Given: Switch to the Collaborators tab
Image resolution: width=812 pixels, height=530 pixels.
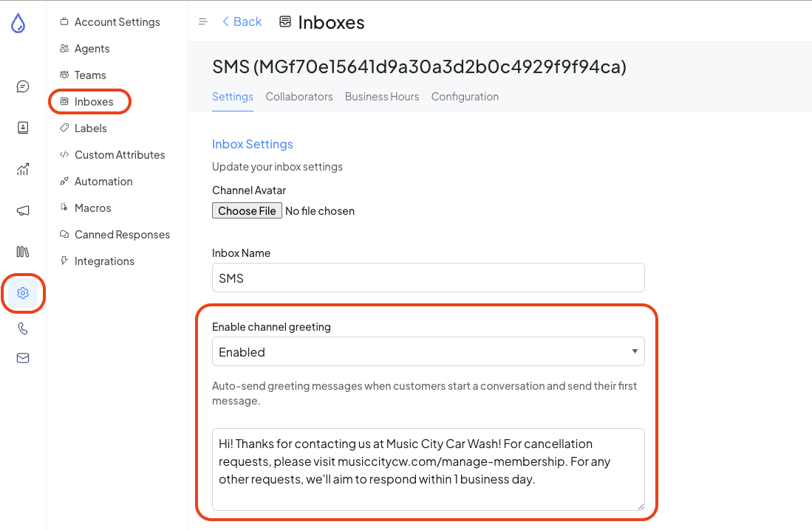Looking at the screenshot, I should (x=298, y=97).
